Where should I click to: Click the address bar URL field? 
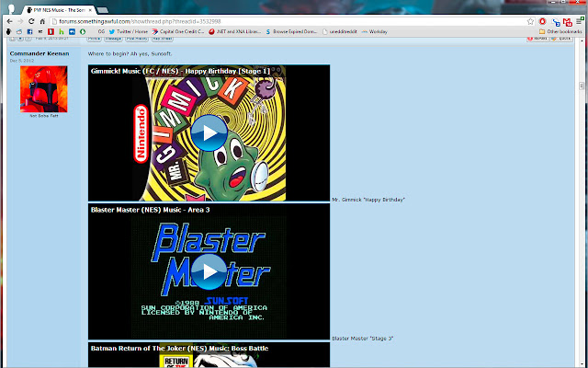276,19
